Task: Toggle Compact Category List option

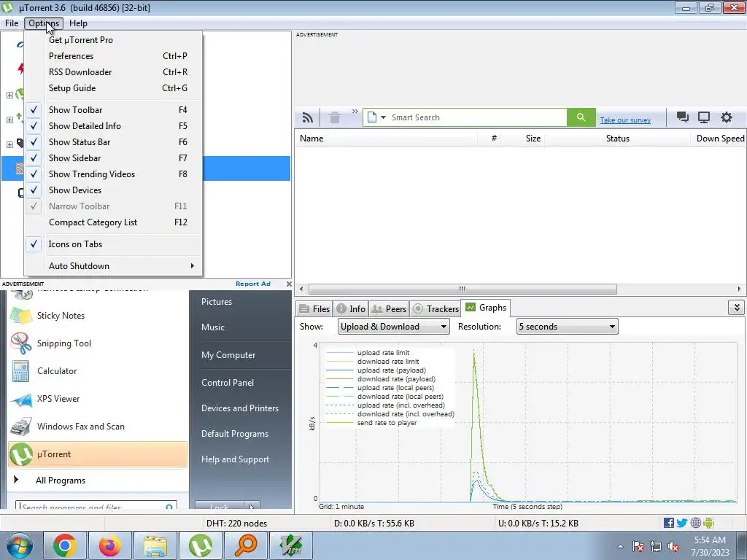Action: pos(113,222)
